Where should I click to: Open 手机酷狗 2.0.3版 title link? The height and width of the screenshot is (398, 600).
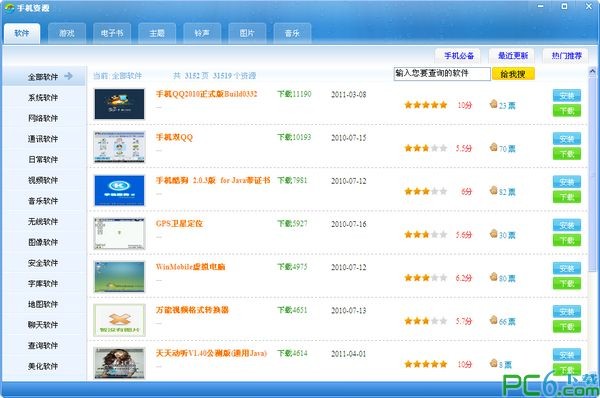[213, 180]
